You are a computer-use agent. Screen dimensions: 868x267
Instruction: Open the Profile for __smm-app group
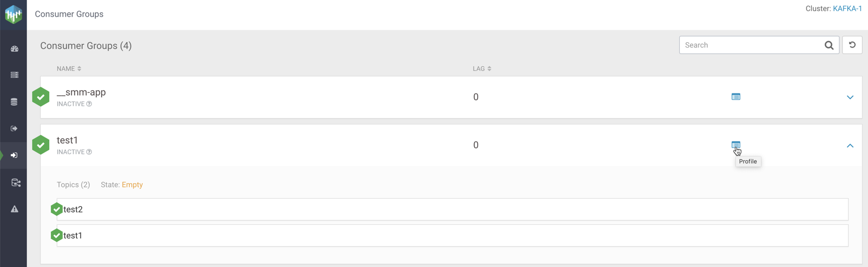point(735,97)
